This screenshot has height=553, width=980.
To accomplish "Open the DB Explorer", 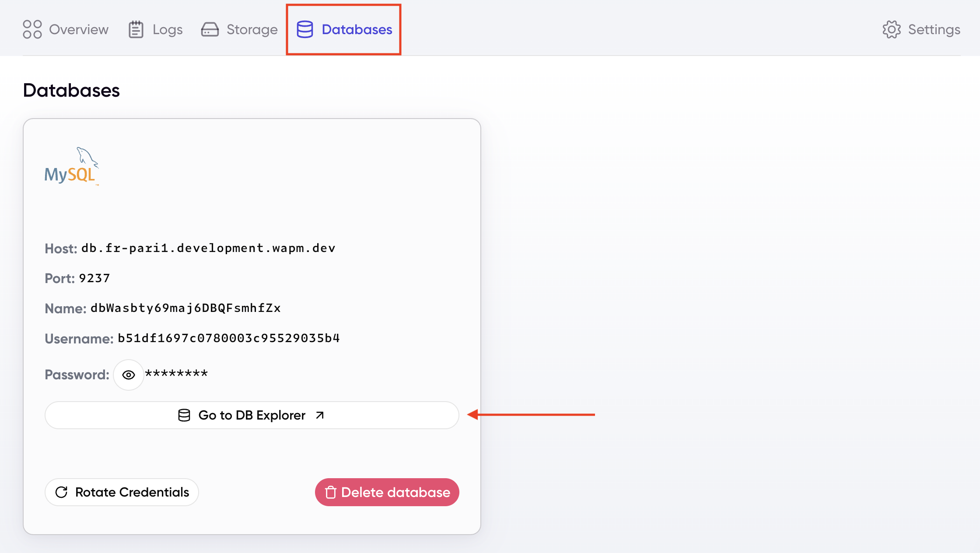I will pos(251,415).
